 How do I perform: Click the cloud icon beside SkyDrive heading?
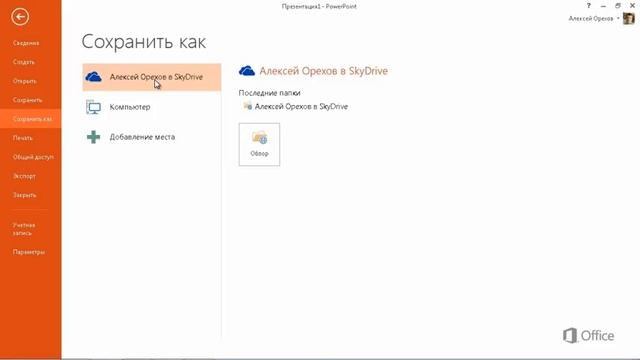(247, 71)
